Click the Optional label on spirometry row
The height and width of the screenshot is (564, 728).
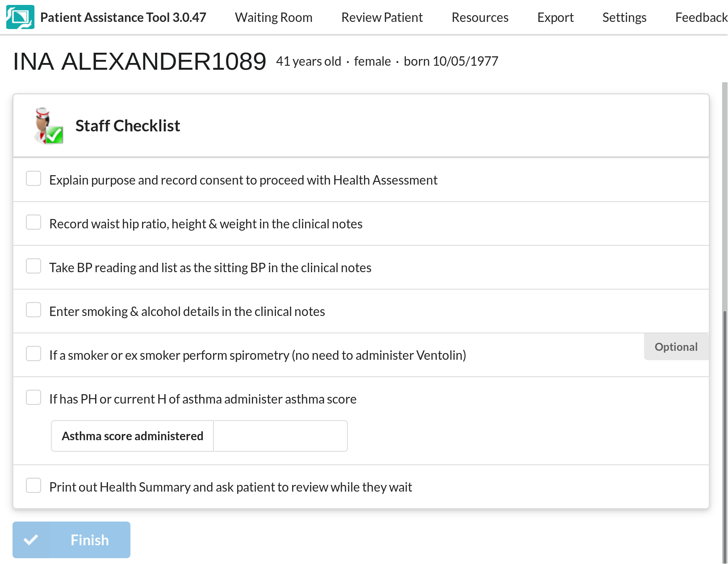coord(676,347)
